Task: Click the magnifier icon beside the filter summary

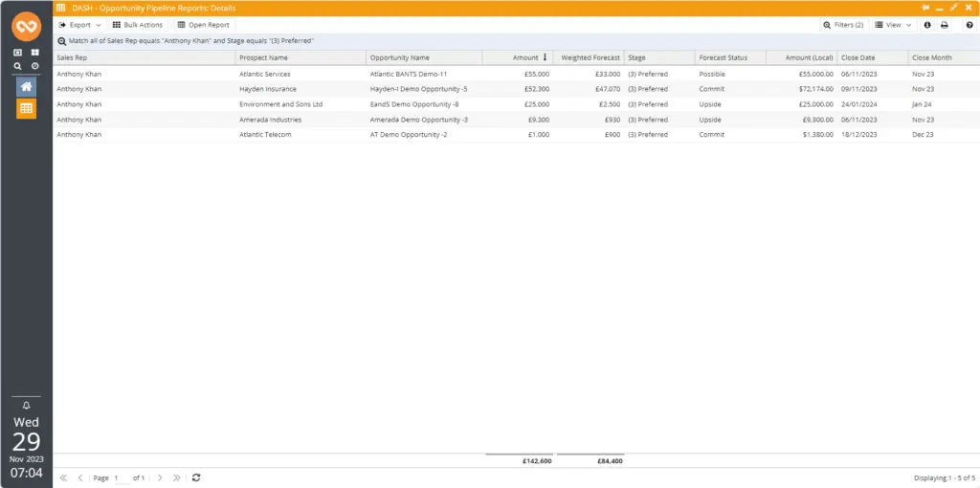Action: (62, 41)
